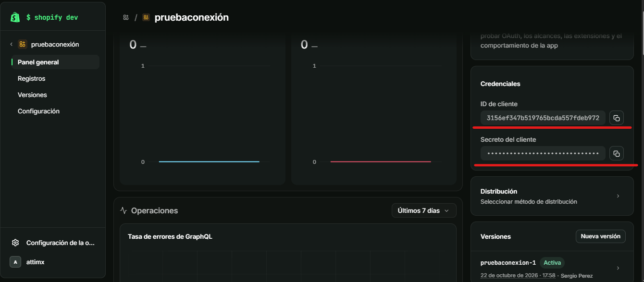This screenshot has height=282, width=644.
Task: Click the ID de cliente field
Action: click(x=543, y=118)
